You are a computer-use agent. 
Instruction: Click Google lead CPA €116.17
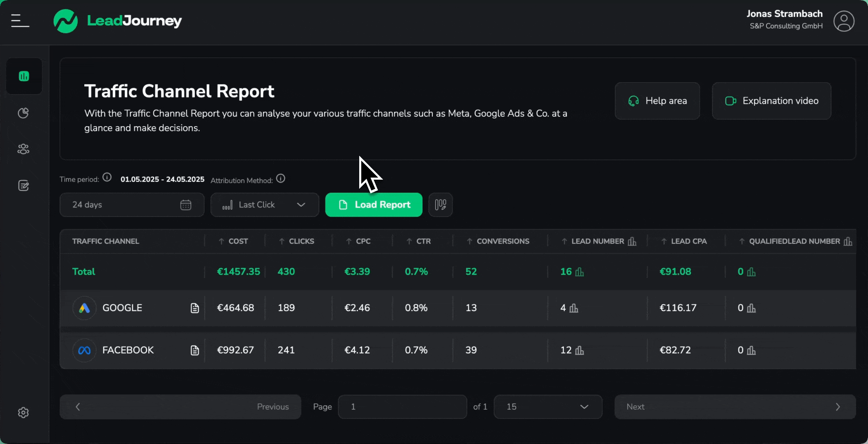[x=678, y=308]
